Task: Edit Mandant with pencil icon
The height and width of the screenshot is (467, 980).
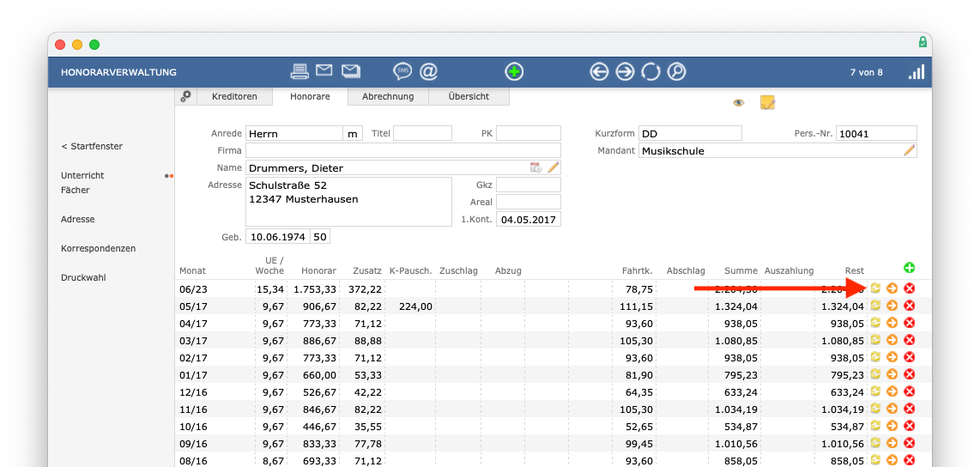Action: tap(910, 150)
